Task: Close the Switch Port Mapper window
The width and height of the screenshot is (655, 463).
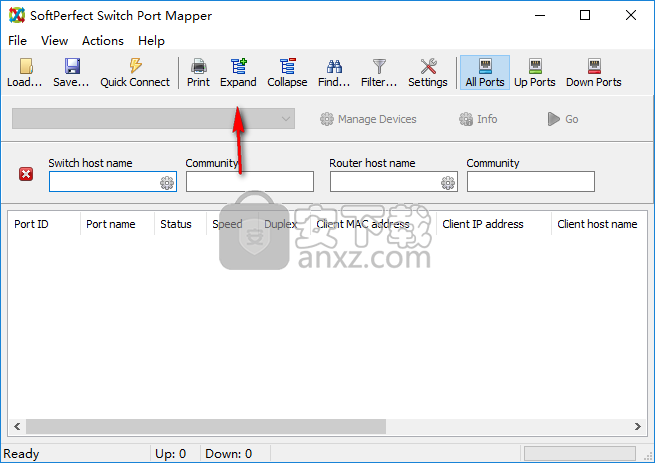Action: click(x=631, y=15)
